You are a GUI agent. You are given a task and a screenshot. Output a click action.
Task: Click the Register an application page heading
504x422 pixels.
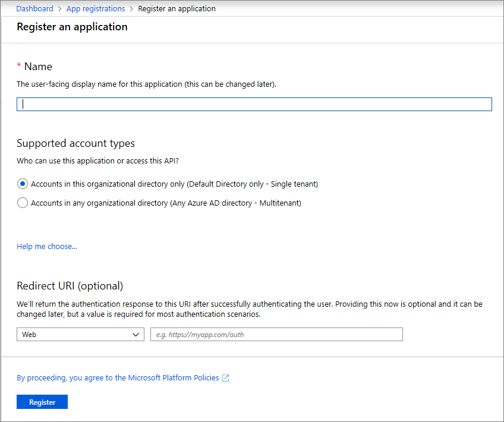(x=72, y=27)
